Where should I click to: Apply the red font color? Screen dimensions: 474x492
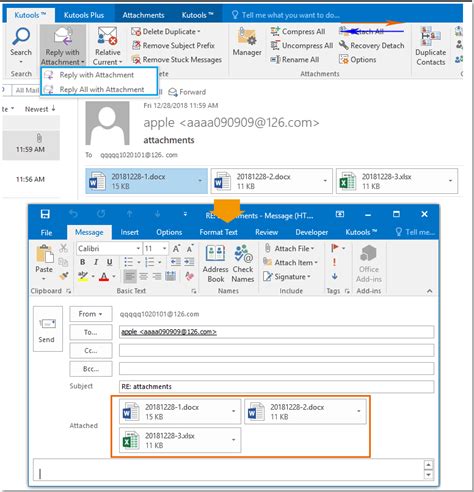(x=104, y=276)
